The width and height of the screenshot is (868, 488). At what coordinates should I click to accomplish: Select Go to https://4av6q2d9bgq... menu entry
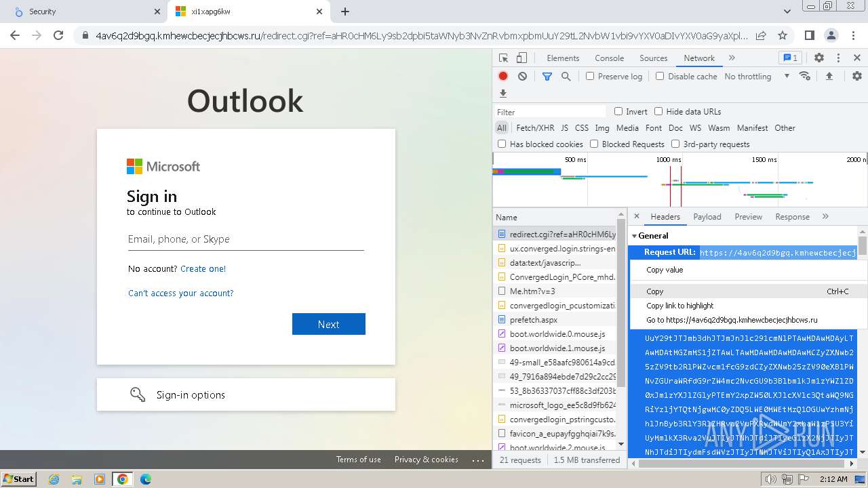[749, 320]
